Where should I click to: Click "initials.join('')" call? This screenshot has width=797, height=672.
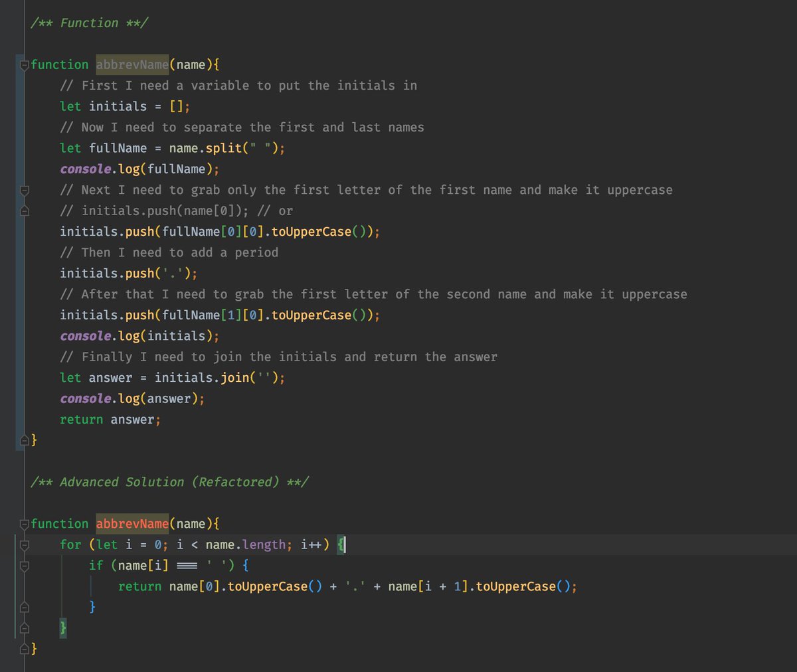217,378
